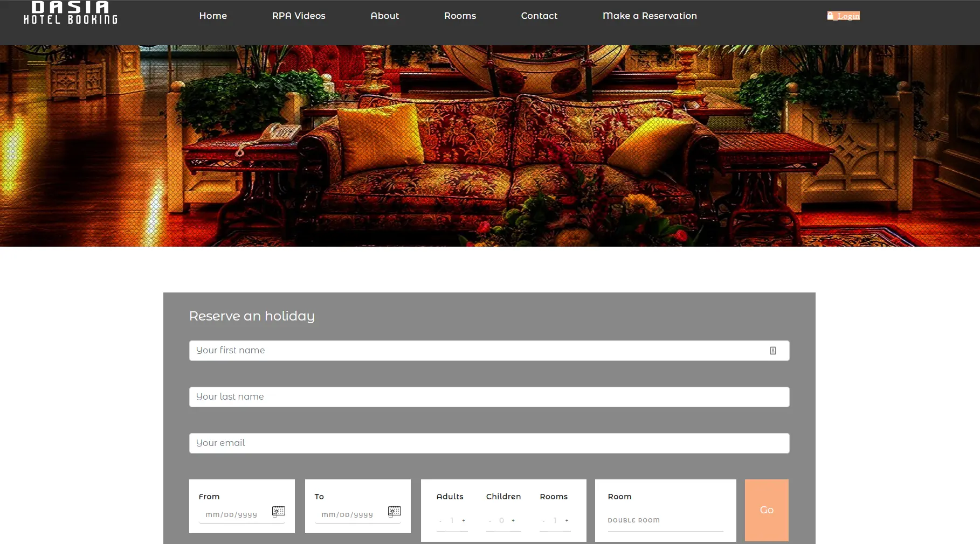Image resolution: width=980 pixels, height=544 pixels.
Task: Increase the number of Children
Action: pos(514,521)
